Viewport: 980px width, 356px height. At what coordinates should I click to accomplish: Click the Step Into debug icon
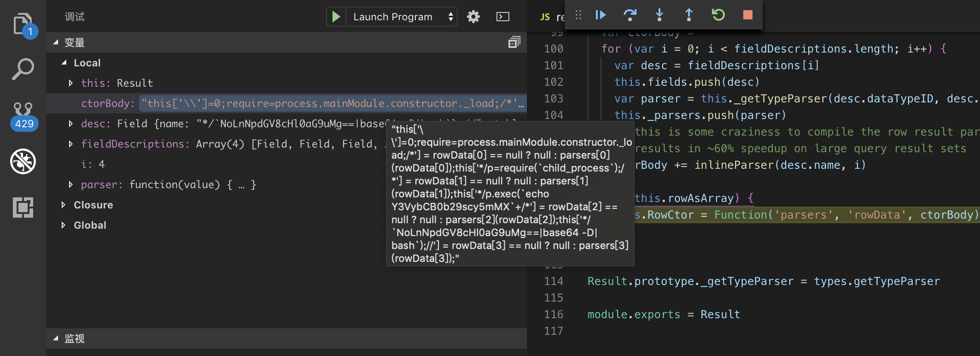pyautogui.click(x=659, y=15)
